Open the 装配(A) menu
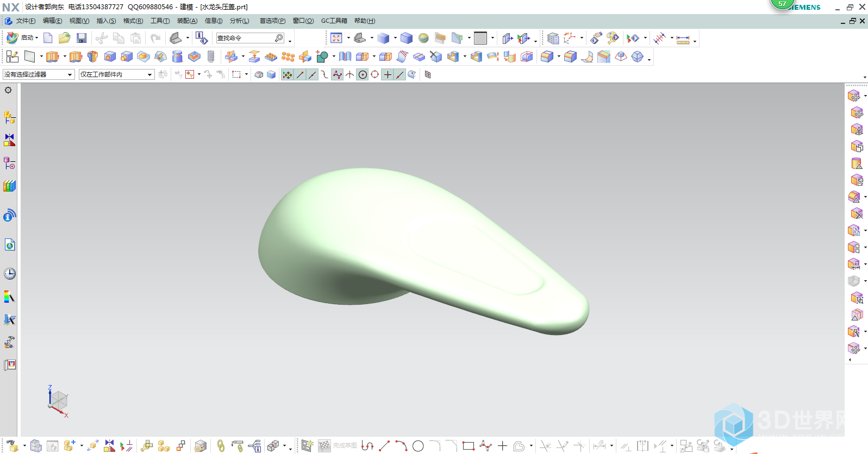 (187, 21)
